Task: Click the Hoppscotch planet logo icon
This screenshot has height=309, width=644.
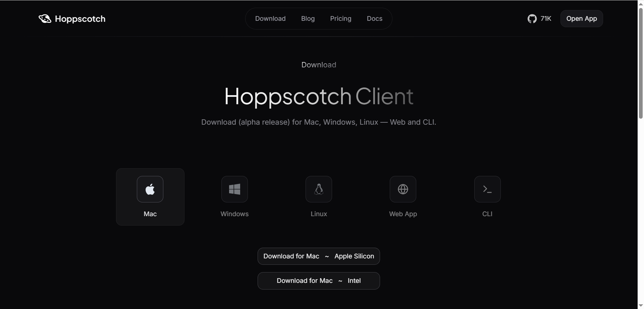Action: pos(45,19)
